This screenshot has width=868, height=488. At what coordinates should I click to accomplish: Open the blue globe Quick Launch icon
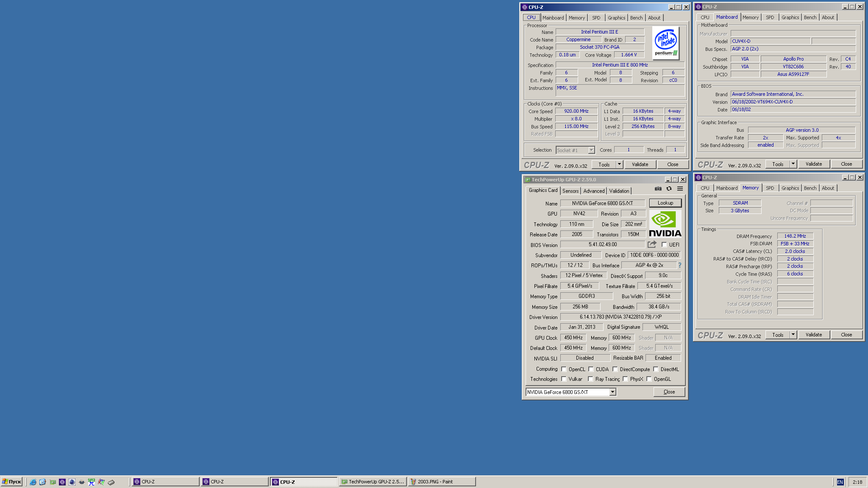click(72, 482)
